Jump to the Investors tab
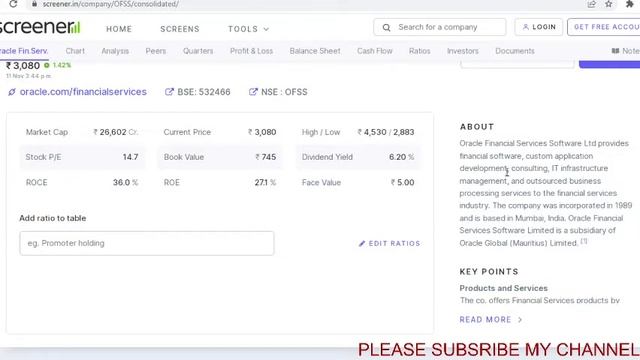 point(462,51)
